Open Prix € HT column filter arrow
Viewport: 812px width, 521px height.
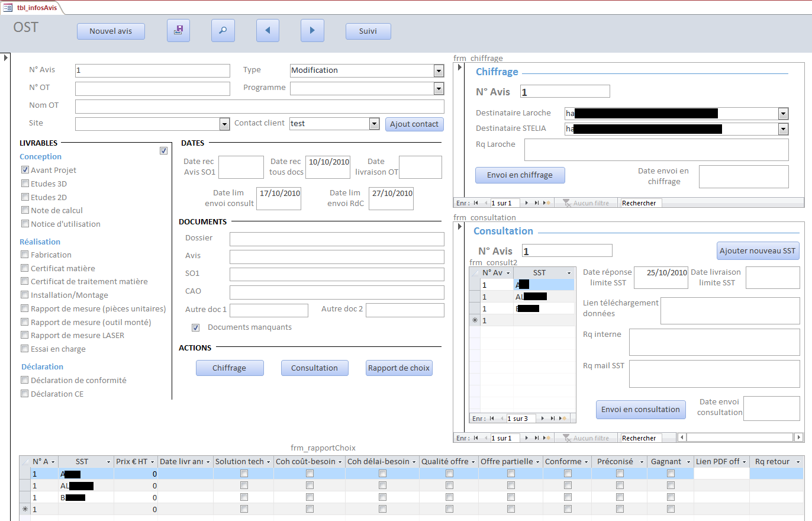pyautogui.click(x=152, y=462)
